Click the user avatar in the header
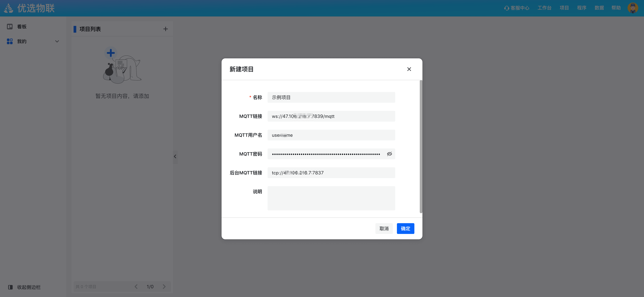 pos(633,8)
